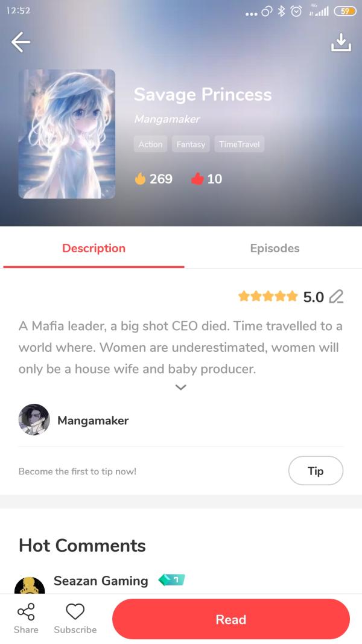The width and height of the screenshot is (362, 644).
Task: Open Mangamaker's avatar picture
Action: click(x=34, y=419)
